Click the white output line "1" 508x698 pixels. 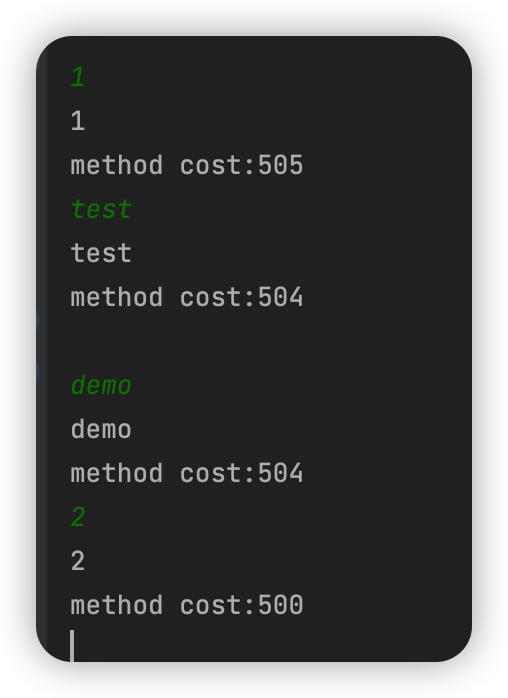click(x=78, y=121)
